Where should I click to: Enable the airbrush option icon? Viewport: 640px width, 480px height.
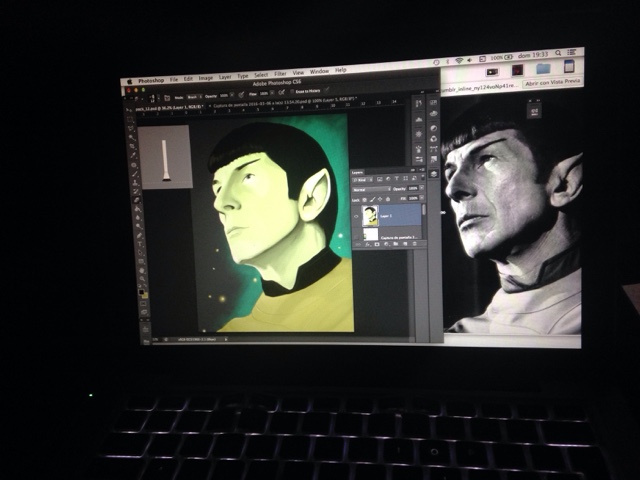coord(282,93)
